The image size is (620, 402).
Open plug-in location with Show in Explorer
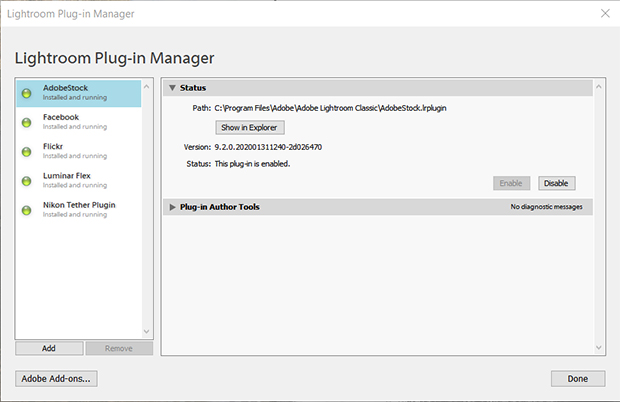click(250, 128)
